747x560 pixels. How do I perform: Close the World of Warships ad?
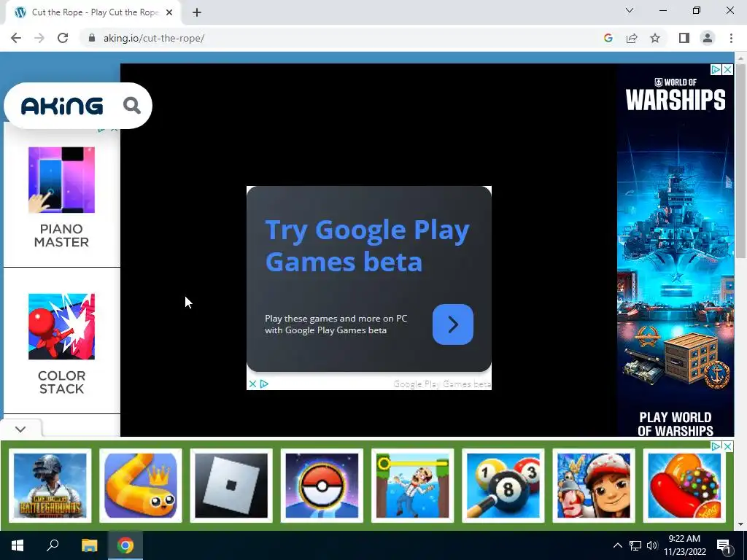click(727, 69)
